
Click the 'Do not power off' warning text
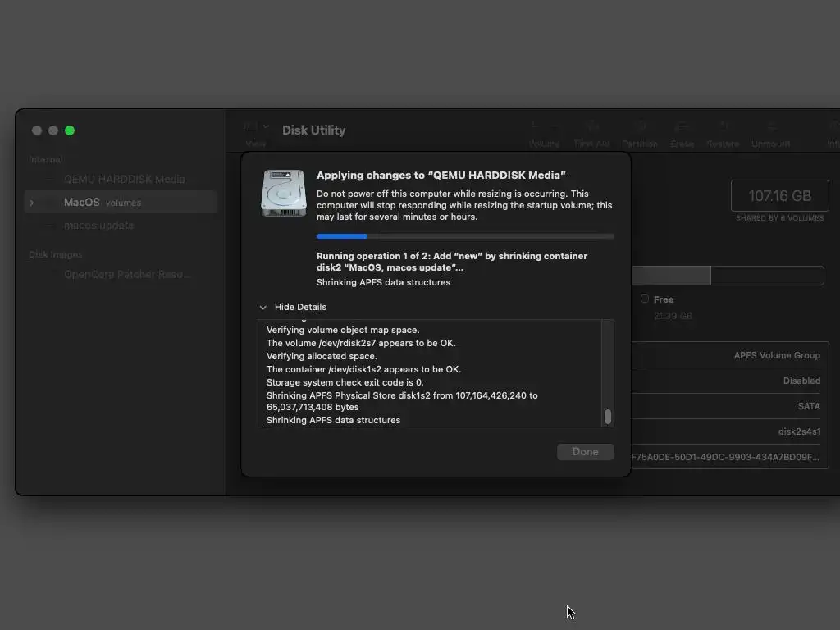464,205
